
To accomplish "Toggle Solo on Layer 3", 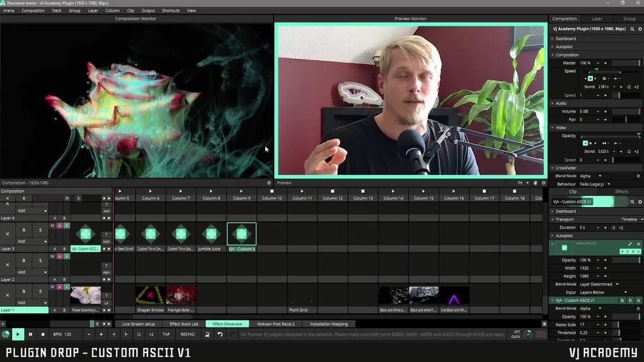I will 40,230.
